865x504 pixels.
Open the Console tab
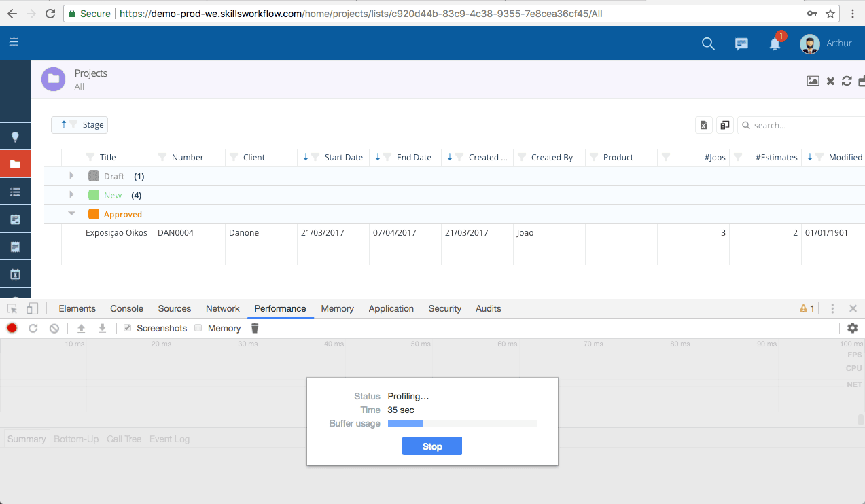tap(126, 308)
